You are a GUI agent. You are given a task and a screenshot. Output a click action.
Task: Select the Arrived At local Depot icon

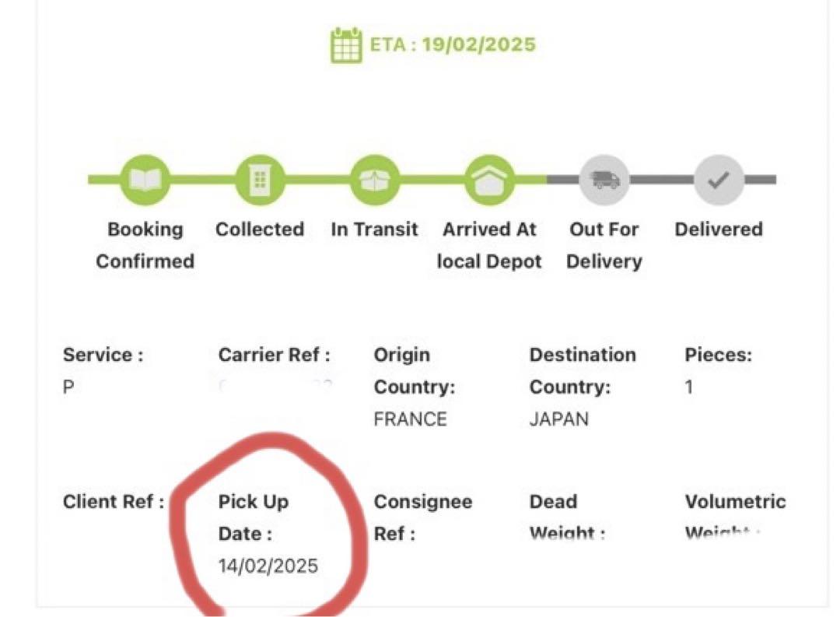(x=489, y=180)
